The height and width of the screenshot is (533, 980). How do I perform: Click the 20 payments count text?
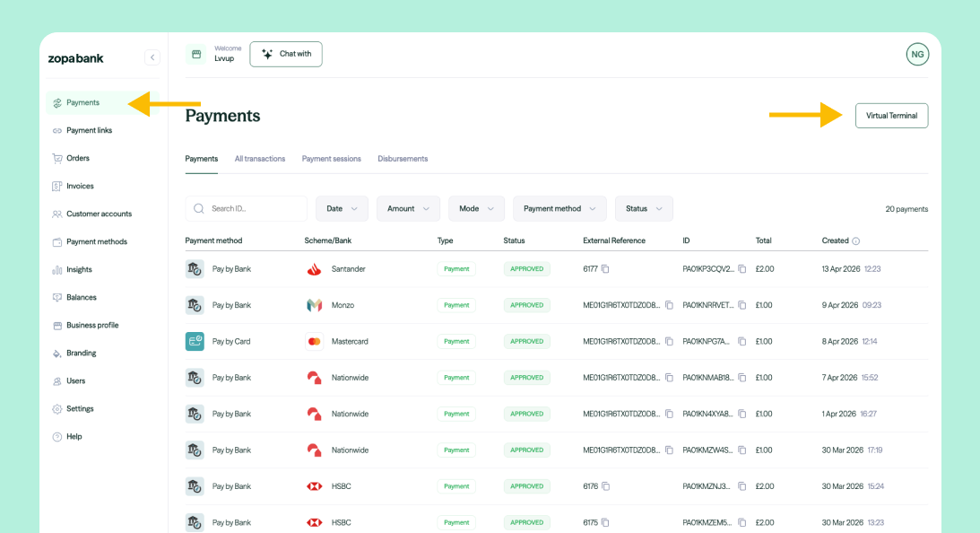pyautogui.click(x=906, y=209)
